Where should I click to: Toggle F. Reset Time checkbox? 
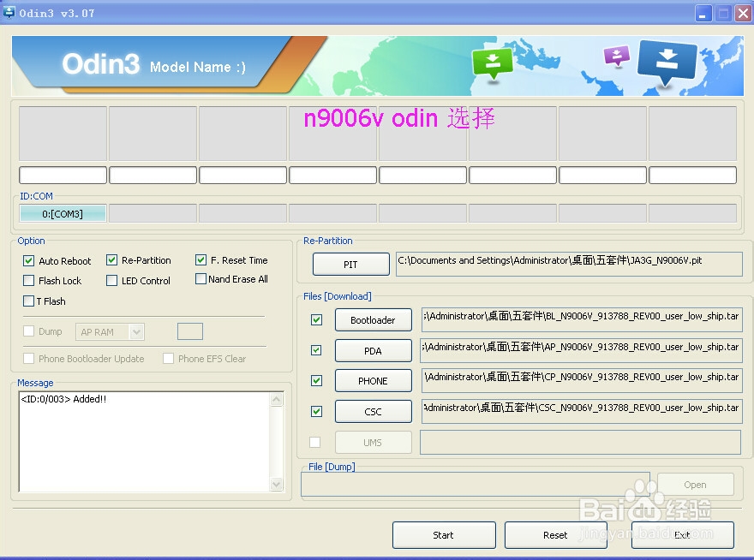point(200,260)
